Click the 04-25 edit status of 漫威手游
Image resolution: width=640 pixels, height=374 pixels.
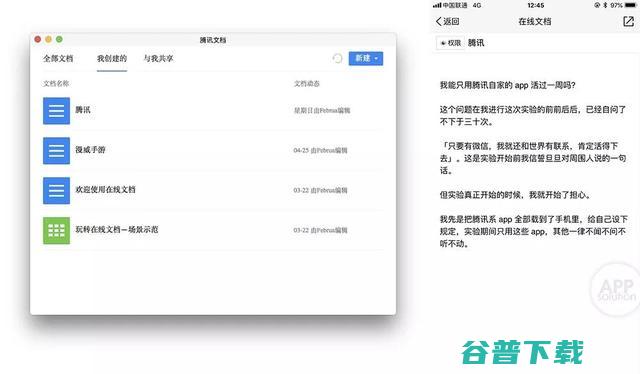point(320,151)
